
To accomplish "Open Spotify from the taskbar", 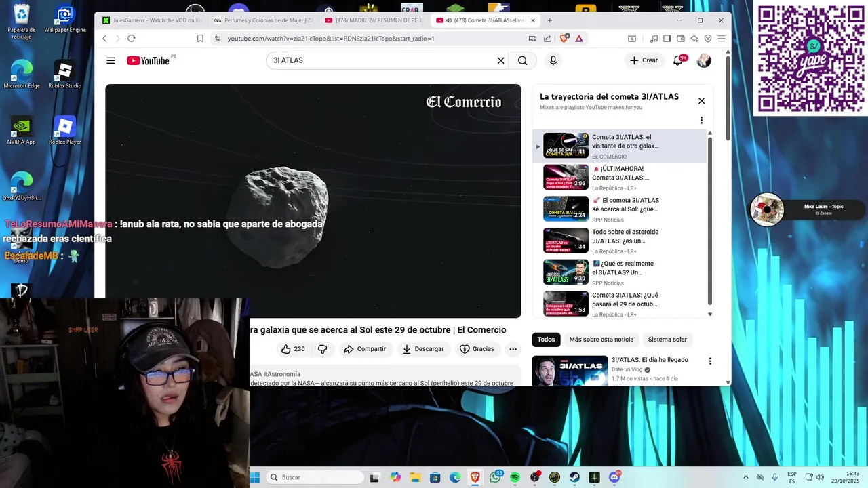I will [x=515, y=477].
